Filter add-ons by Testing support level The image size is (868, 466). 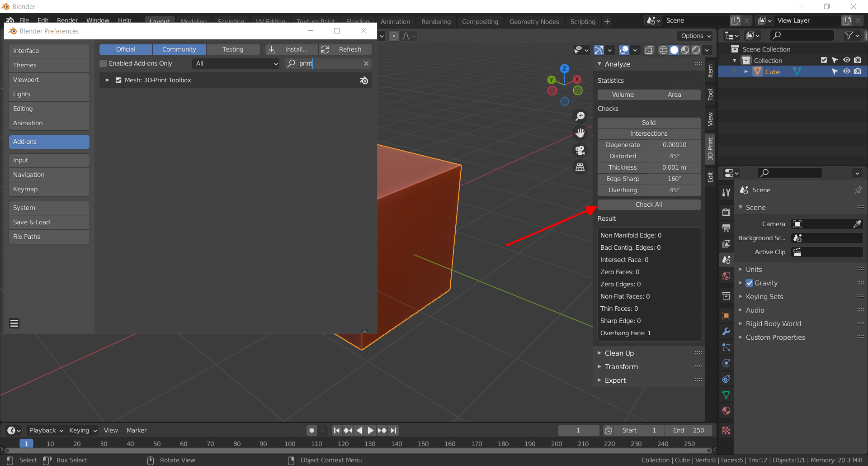pos(233,49)
